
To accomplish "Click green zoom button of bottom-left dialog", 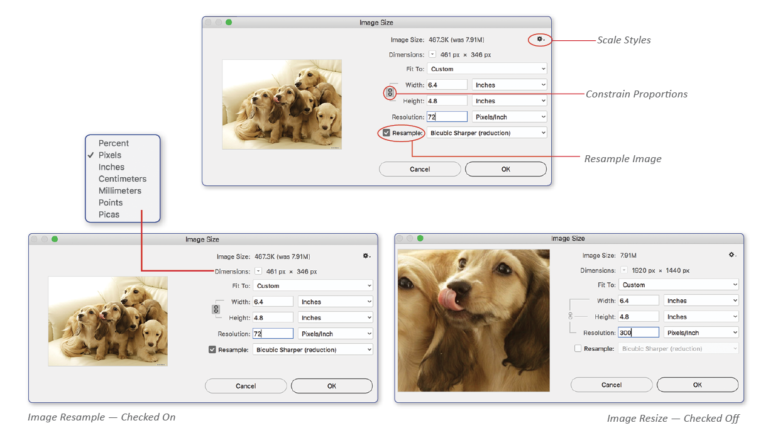I will tap(54, 239).
